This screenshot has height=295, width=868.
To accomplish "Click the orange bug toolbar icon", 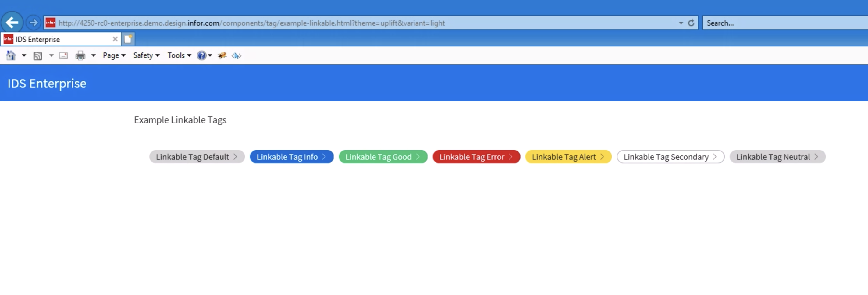I will 222,55.
